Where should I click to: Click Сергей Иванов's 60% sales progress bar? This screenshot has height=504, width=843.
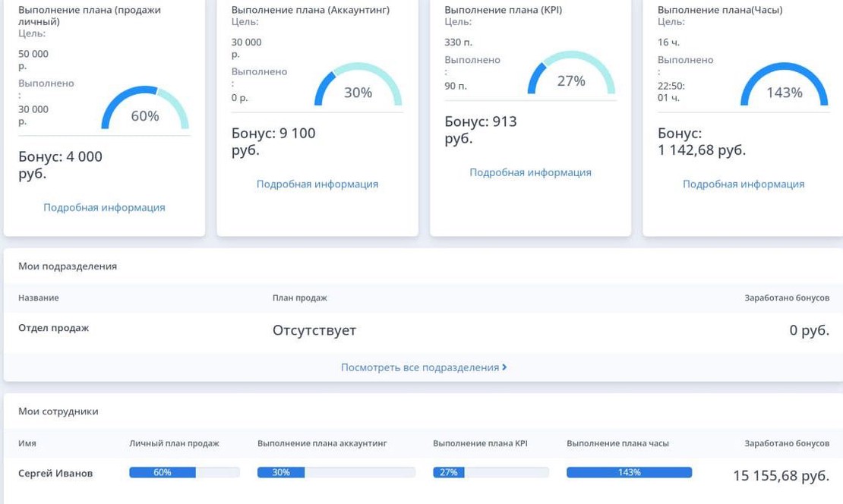point(184,472)
